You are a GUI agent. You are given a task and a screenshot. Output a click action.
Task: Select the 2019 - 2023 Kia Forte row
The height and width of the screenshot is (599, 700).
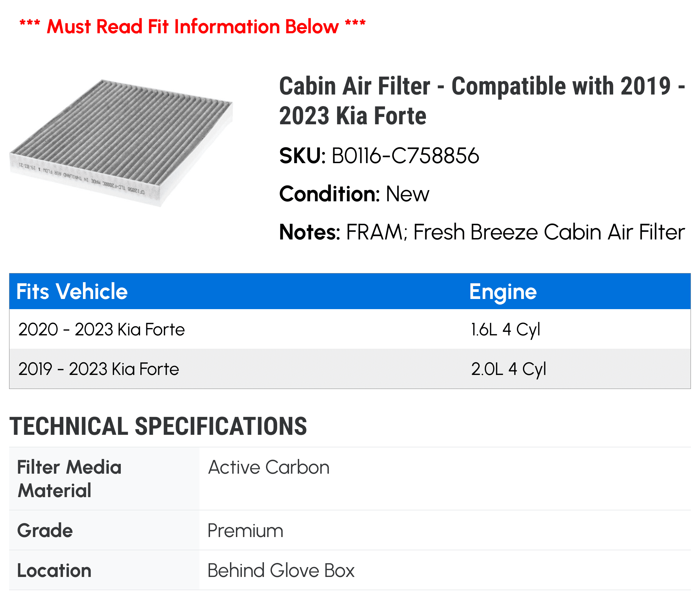(350, 369)
